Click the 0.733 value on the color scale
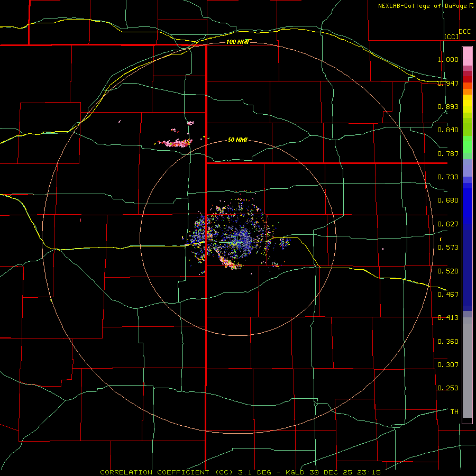 pyautogui.click(x=448, y=177)
